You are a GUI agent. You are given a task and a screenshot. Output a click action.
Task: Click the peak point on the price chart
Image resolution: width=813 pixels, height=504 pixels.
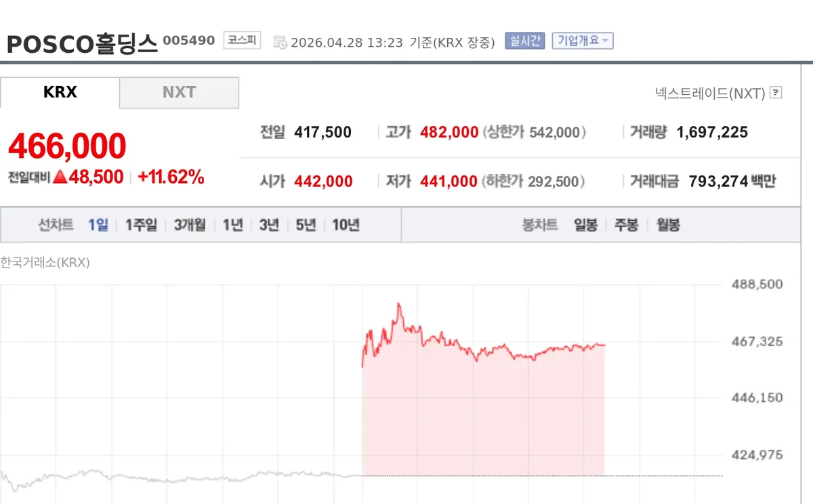point(398,303)
